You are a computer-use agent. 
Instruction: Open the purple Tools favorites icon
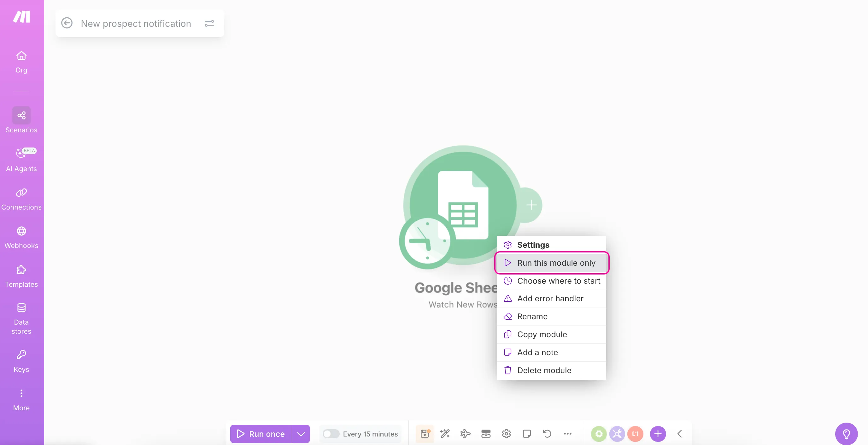point(617,434)
